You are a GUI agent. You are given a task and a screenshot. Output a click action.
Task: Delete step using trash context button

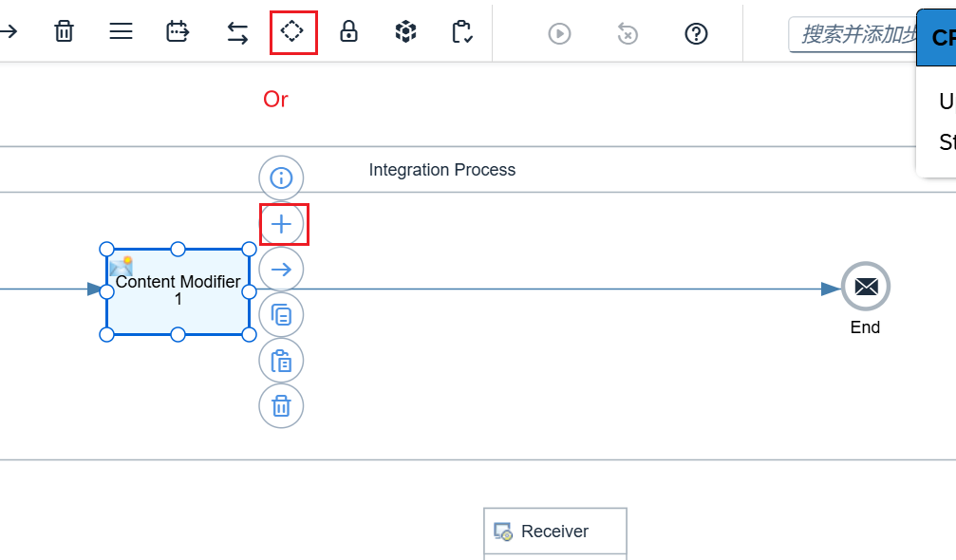point(281,406)
